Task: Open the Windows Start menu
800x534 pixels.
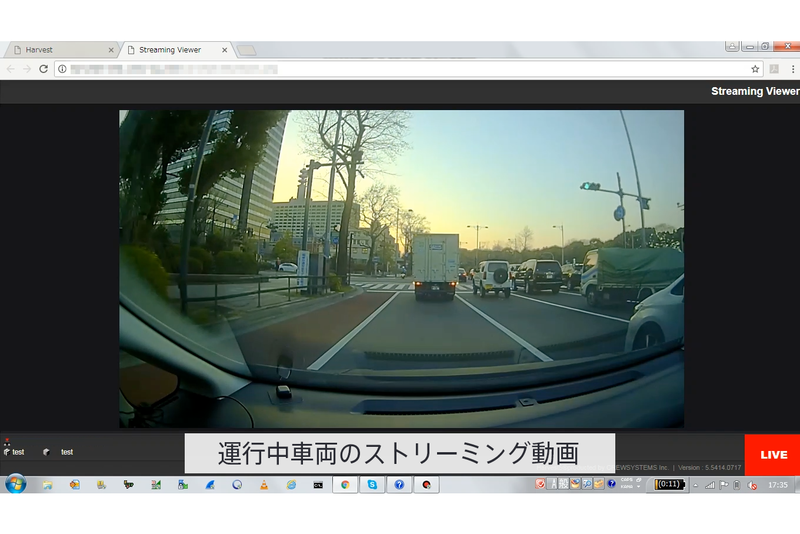Action: [x=16, y=484]
